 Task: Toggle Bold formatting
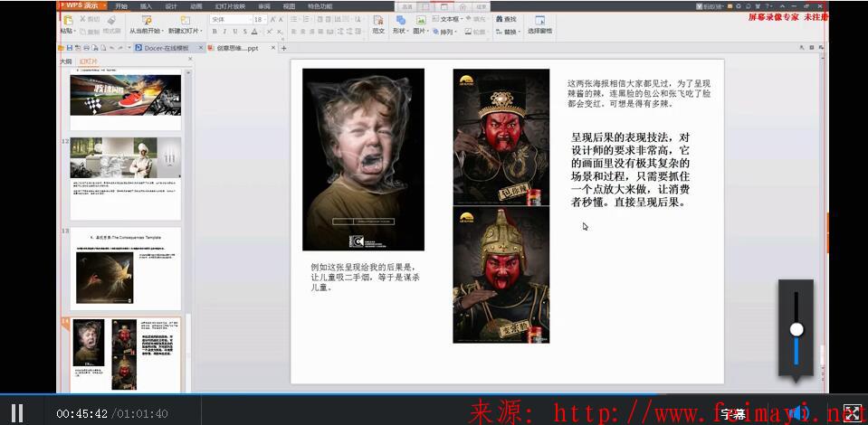tap(214, 32)
